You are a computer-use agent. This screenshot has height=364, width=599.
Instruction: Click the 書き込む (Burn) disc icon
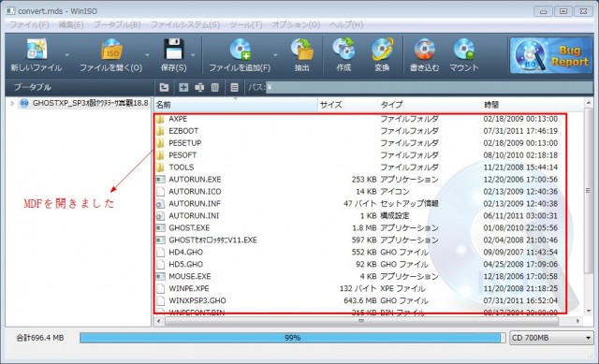424,49
